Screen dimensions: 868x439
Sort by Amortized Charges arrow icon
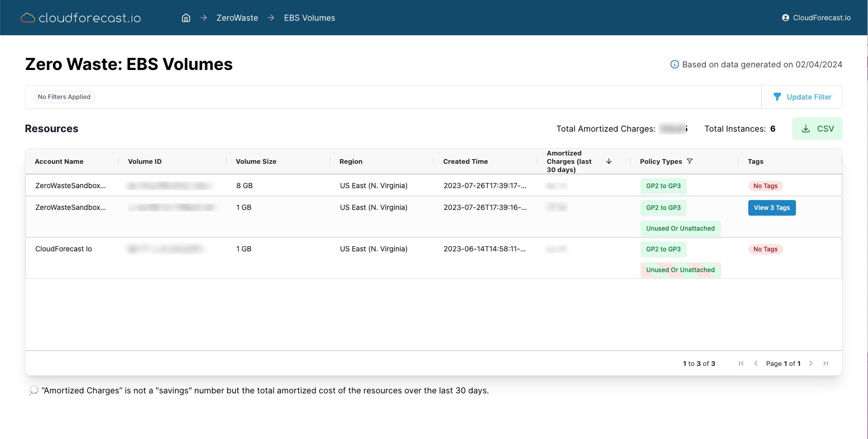[609, 161]
